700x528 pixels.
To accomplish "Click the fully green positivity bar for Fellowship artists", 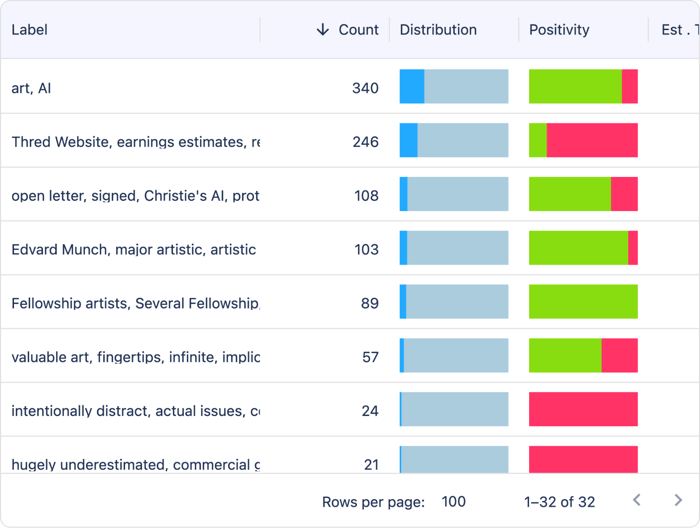I will click(x=583, y=302).
